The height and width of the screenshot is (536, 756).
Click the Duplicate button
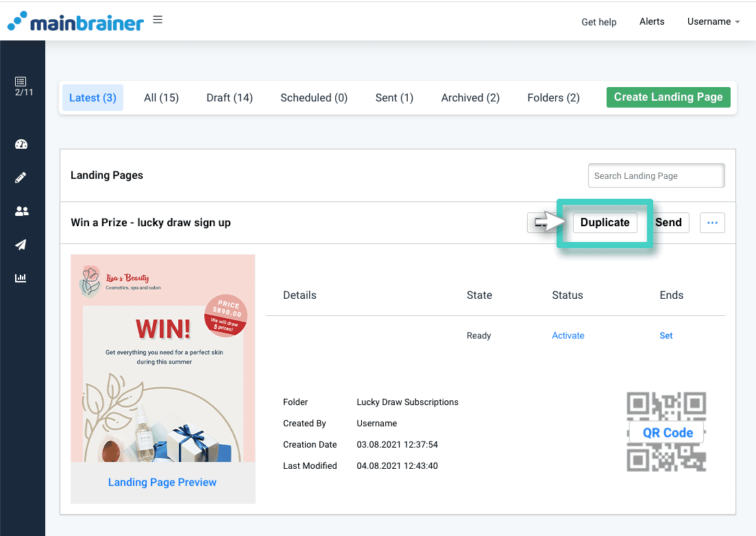click(605, 222)
